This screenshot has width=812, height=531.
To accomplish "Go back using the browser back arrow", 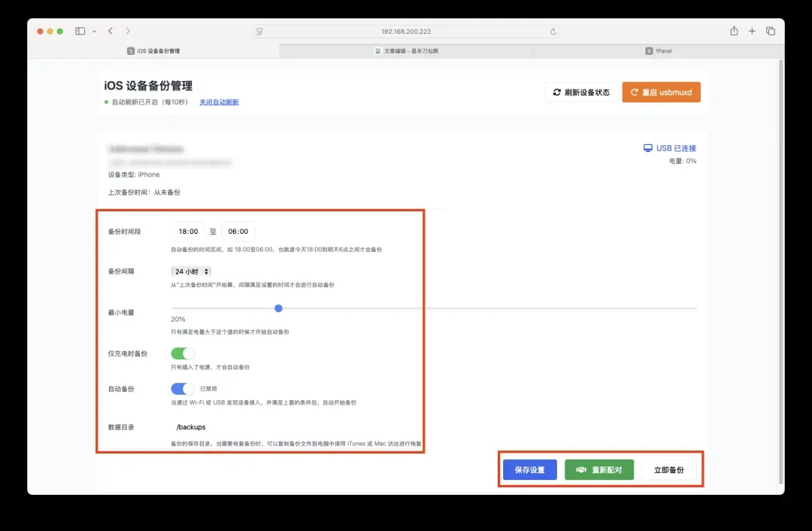I will click(111, 31).
